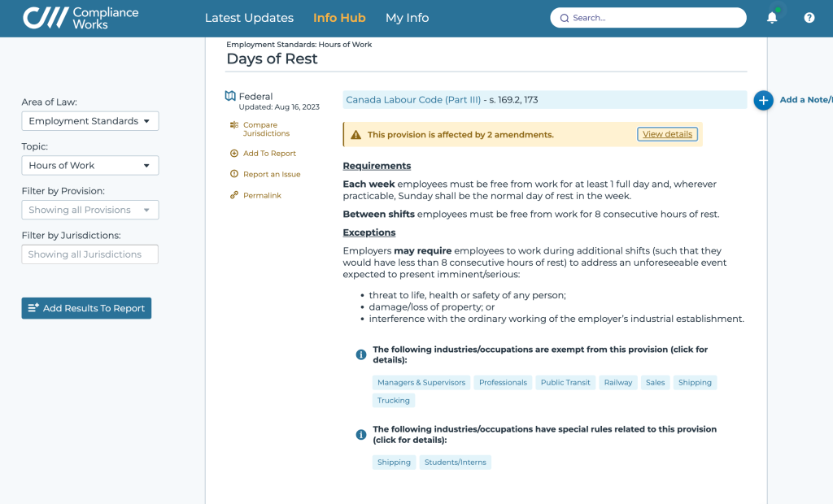Open the help question mark icon
Viewport: 833px width, 504px height.
click(809, 18)
